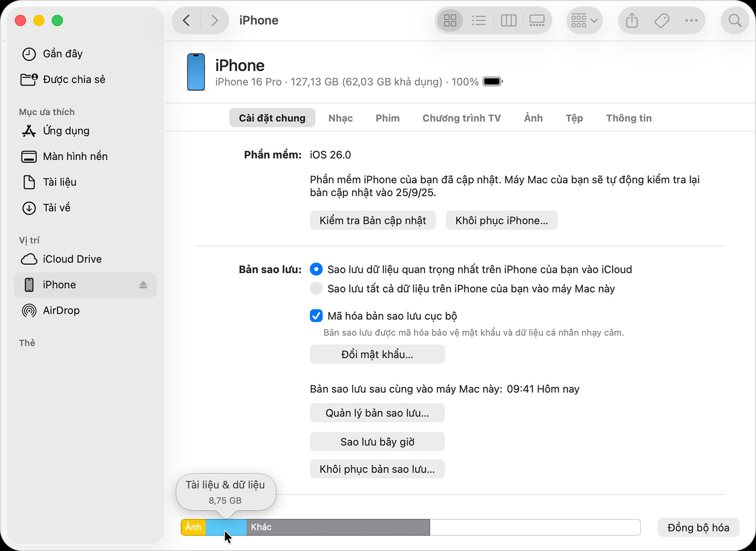Uncheck Mã hóa bản sao lưu cục bộ
Viewport: 756px width, 551px height.
(316, 316)
